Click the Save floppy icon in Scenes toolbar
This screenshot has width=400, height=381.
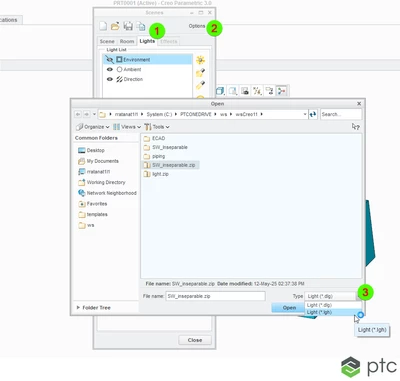click(x=128, y=26)
